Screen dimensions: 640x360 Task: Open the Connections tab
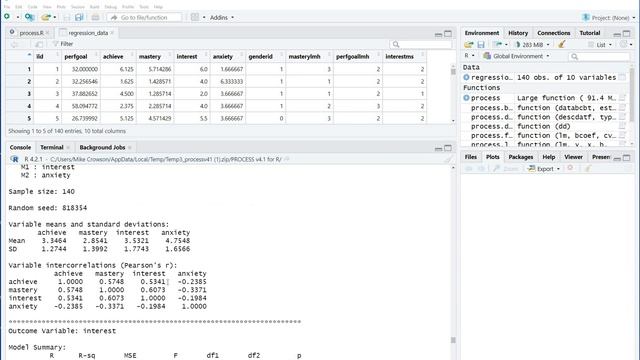click(x=553, y=33)
